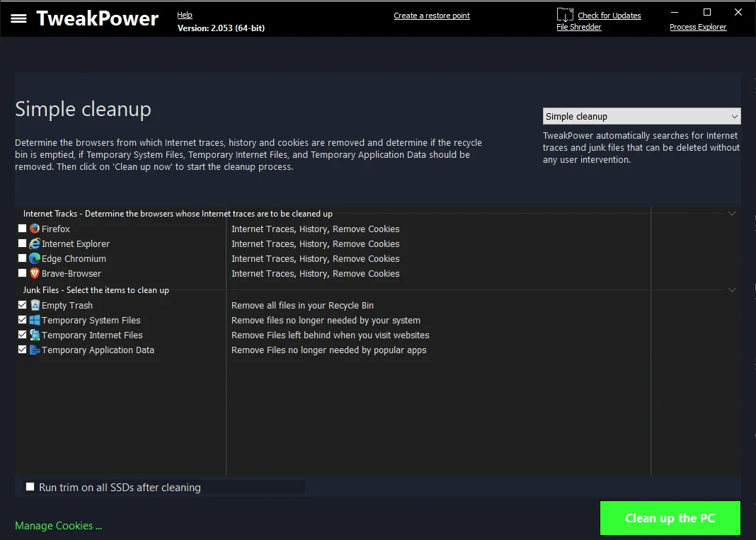Click the Temporary Internet Files icon
756x540 pixels.
[35, 335]
